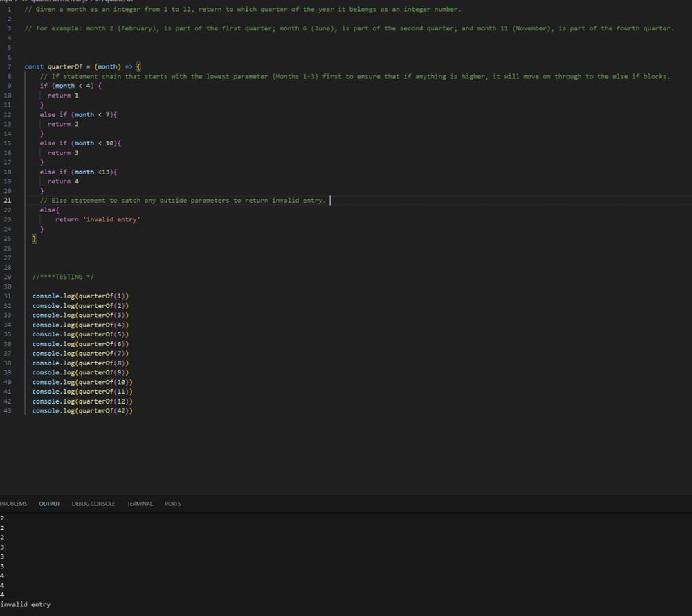This screenshot has width=692, height=616.
Task: Click the 'return 2' statement
Action: (63, 124)
